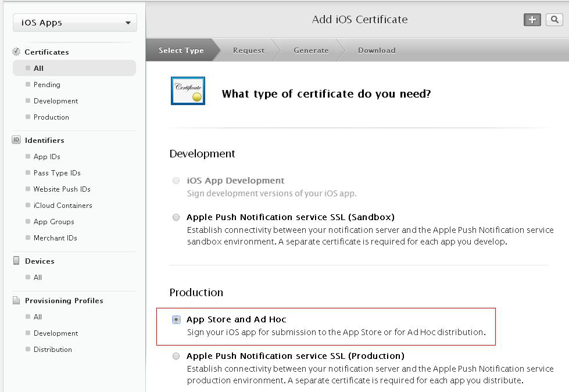Show All certificates in sidebar
The height and width of the screenshot is (392, 569).
click(74, 68)
